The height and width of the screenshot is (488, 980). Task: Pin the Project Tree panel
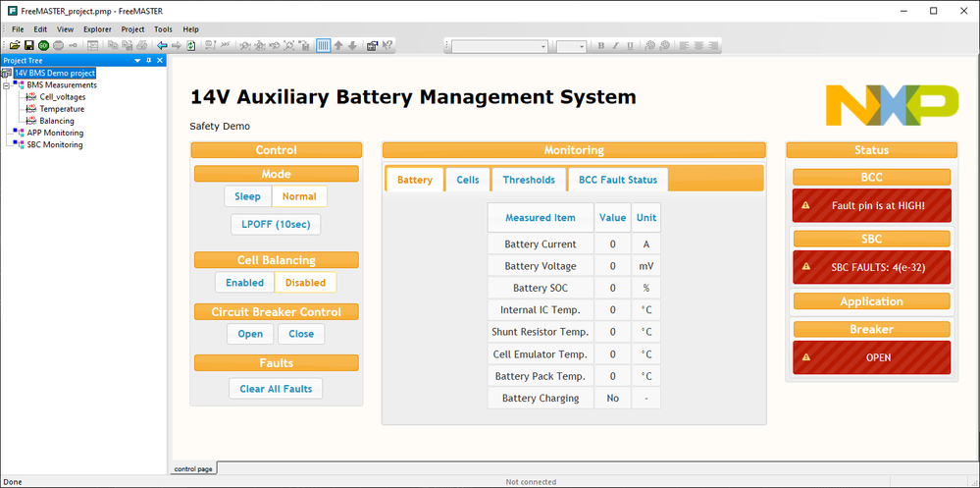[x=149, y=60]
